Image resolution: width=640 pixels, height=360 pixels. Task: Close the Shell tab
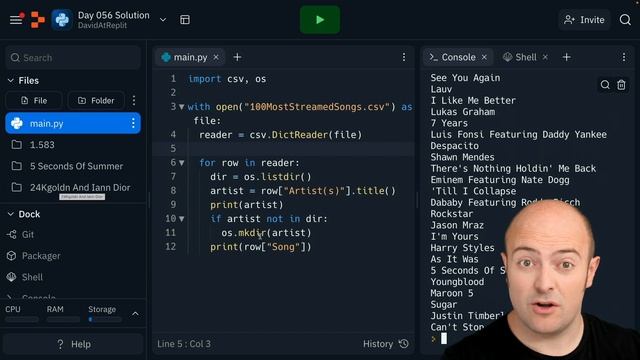click(545, 58)
